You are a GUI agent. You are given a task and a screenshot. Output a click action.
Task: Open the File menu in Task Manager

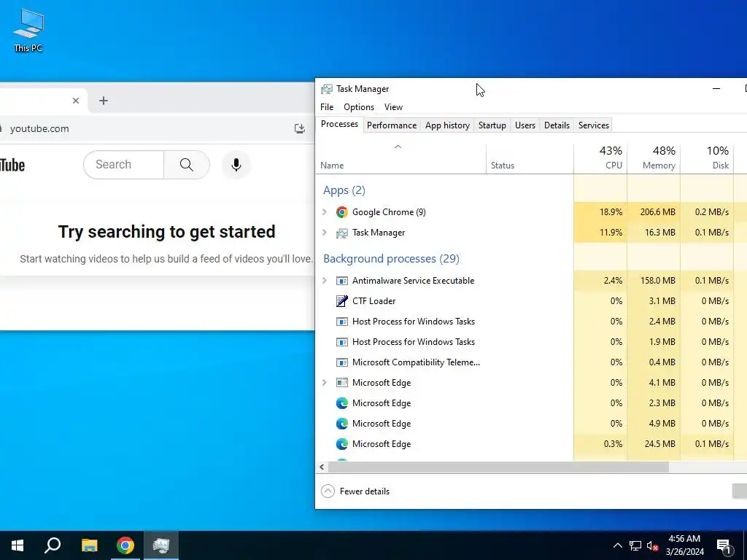point(327,107)
